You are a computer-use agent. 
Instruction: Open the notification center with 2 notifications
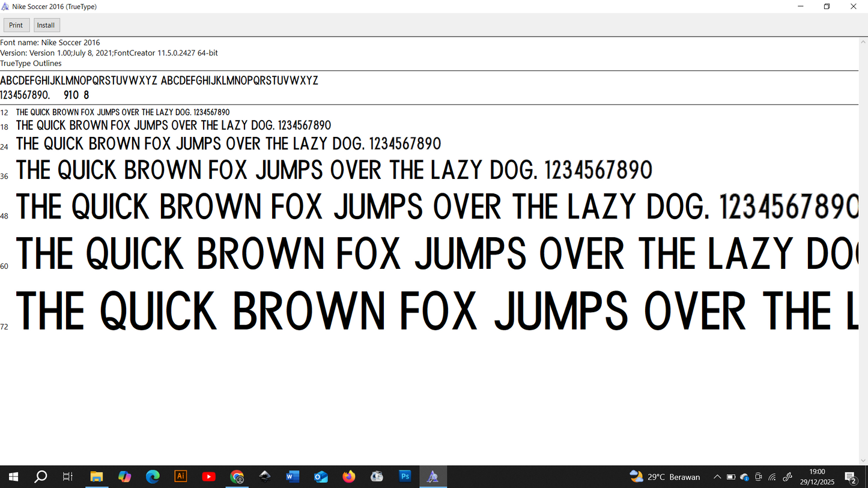[x=851, y=477]
